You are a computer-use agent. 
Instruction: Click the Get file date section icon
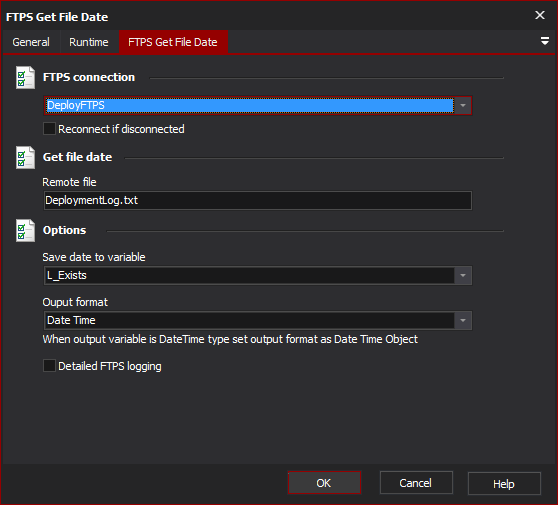(x=25, y=157)
